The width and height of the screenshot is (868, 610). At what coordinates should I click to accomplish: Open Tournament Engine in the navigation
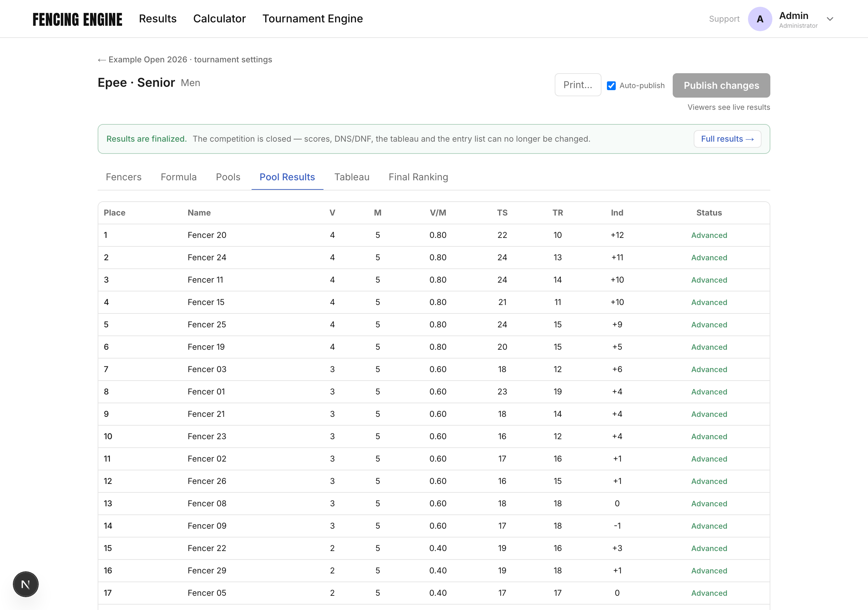pyautogui.click(x=313, y=19)
